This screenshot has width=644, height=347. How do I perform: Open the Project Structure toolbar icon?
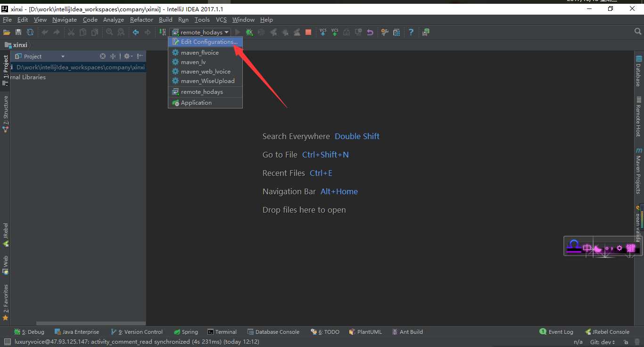396,32
